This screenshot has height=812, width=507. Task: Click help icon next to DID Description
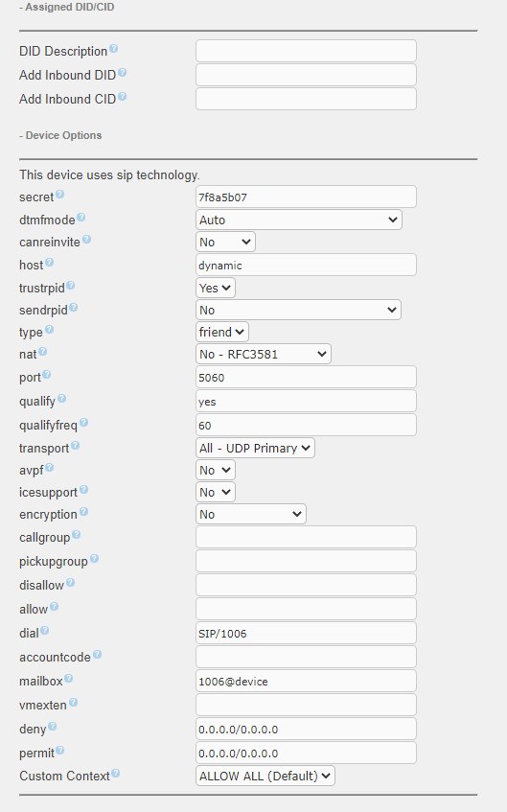(x=113, y=49)
